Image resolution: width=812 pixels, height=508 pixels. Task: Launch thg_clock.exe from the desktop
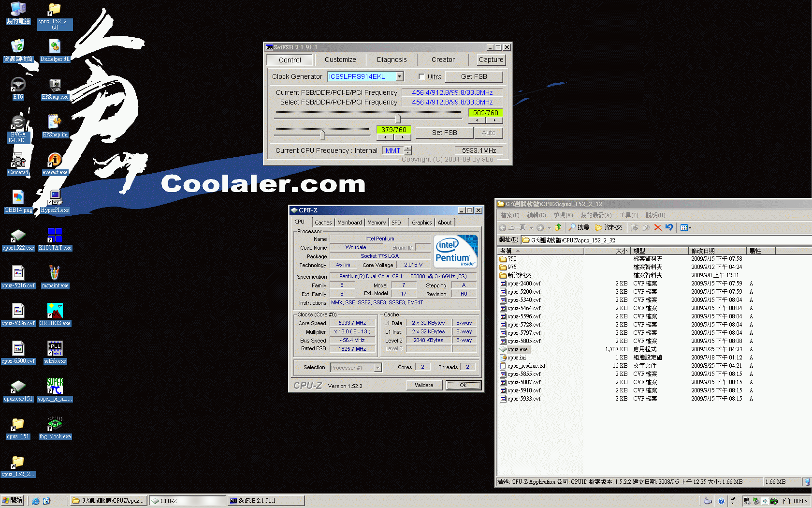55,428
